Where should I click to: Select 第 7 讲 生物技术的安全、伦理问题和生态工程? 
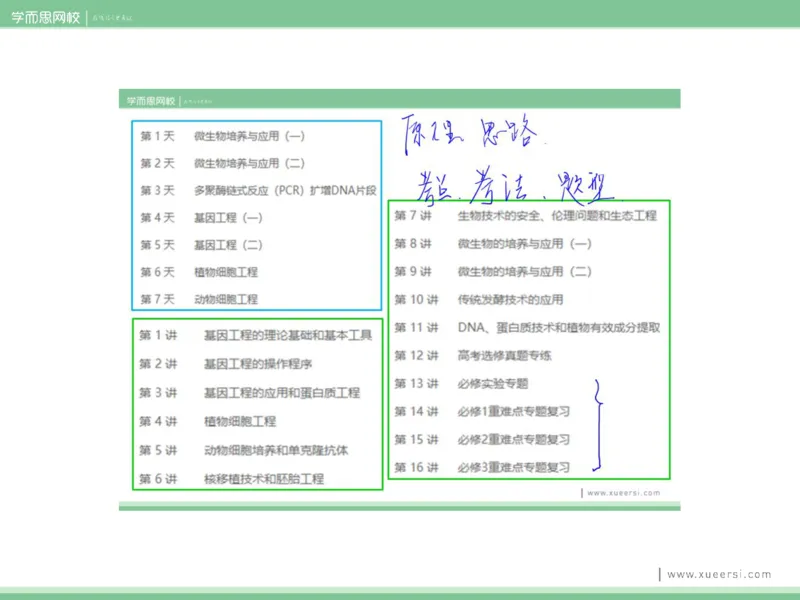(526, 216)
